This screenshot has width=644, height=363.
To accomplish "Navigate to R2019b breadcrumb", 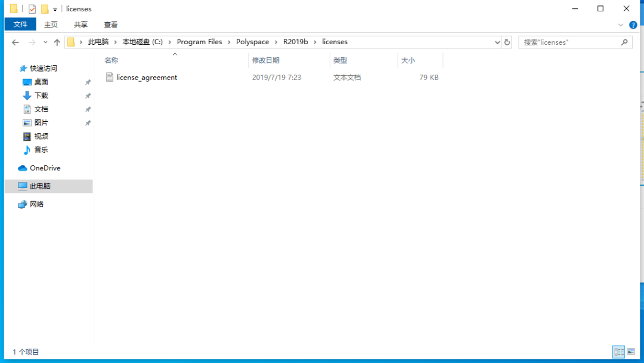I will pyautogui.click(x=295, y=42).
